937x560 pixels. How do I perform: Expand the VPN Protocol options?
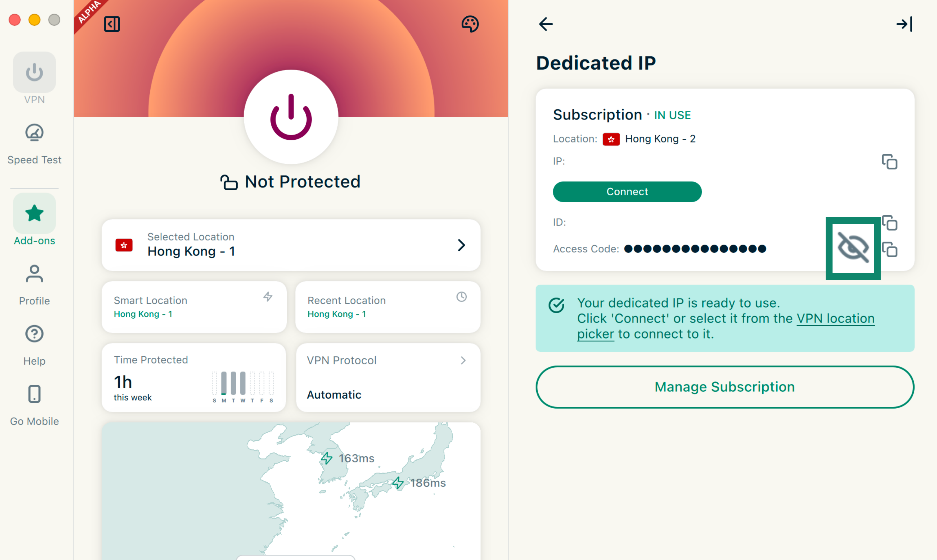[x=463, y=360]
